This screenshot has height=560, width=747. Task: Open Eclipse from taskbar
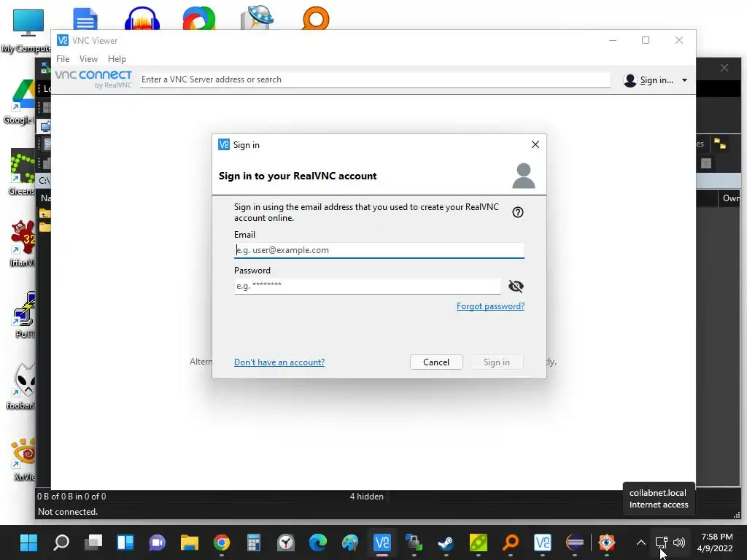tap(575, 542)
